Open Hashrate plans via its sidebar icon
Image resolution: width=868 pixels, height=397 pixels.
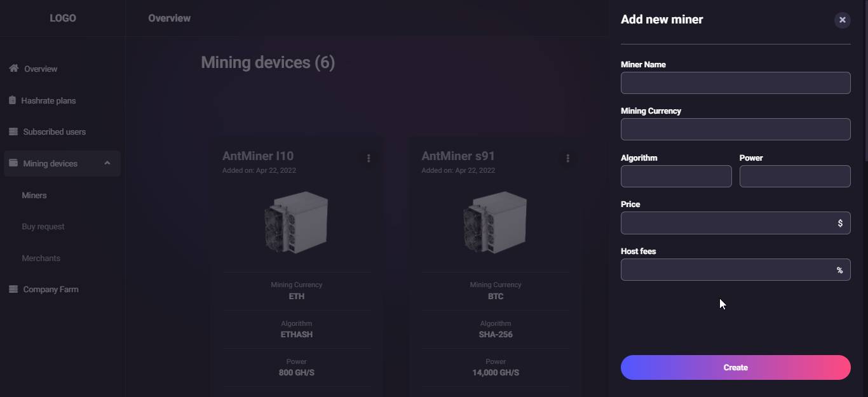point(12,100)
